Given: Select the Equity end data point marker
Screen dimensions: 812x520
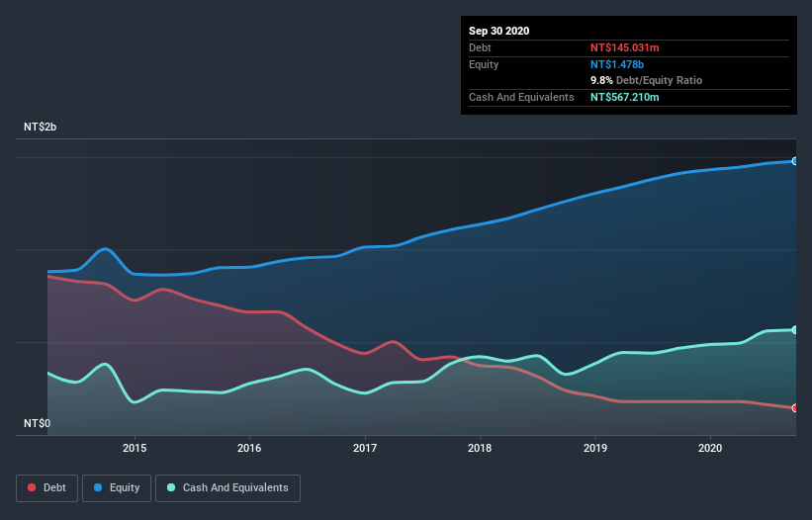Looking at the screenshot, I should [x=795, y=161].
